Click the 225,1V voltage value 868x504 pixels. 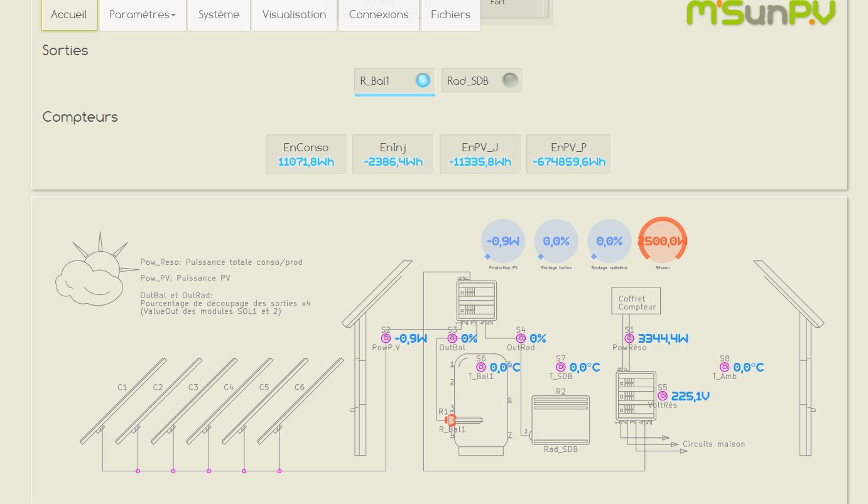point(690,396)
